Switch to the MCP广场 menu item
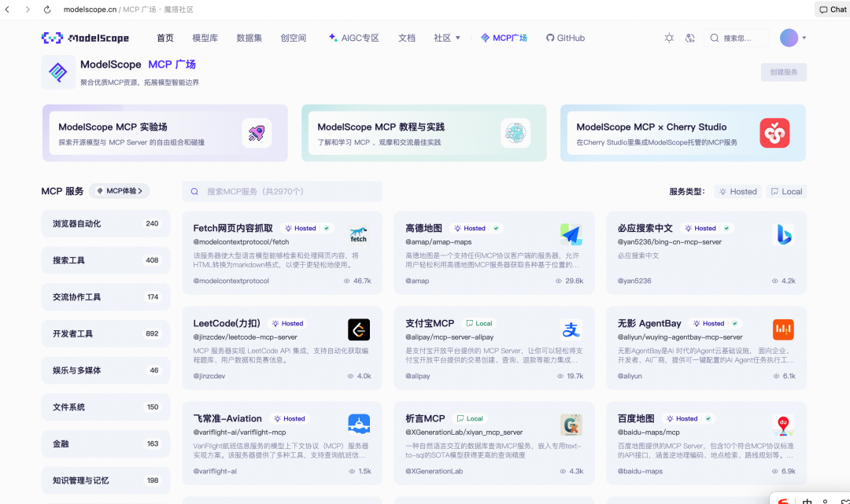 click(x=504, y=37)
